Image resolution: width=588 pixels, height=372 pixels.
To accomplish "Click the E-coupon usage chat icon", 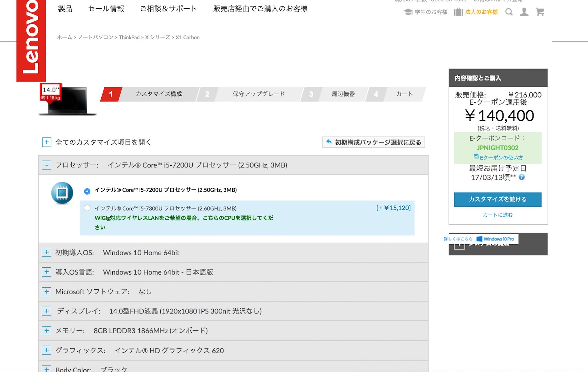I will point(476,156).
